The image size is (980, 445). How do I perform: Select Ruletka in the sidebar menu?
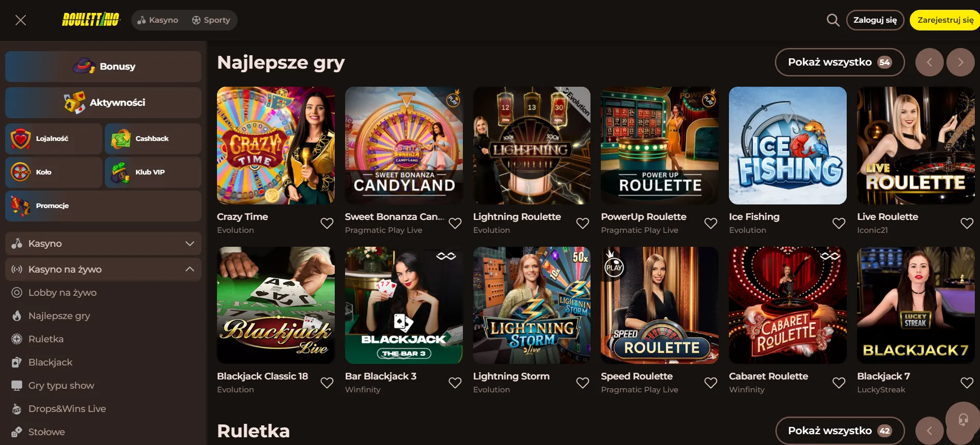point(46,339)
